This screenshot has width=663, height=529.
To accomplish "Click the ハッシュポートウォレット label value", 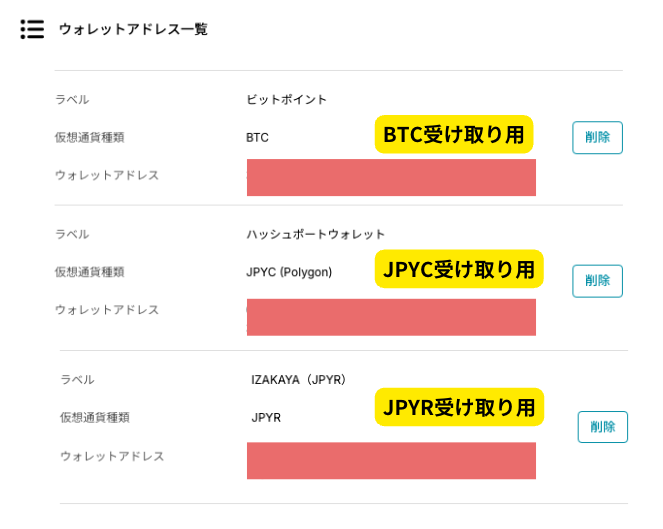I will pyautogui.click(x=315, y=234).
